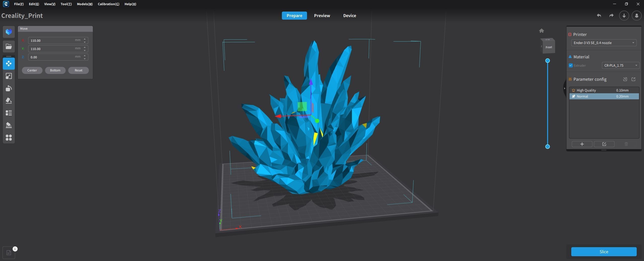
Task: Open the Models menu
Action: (x=85, y=4)
